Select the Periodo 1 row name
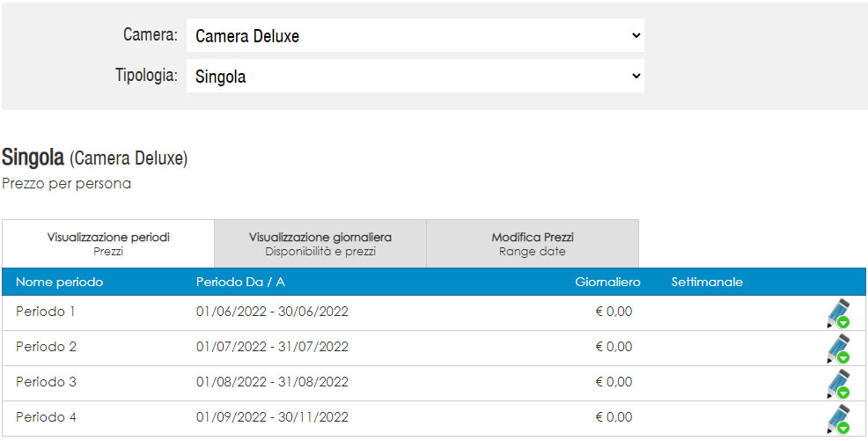This screenshot has height=441, width=868. pos(46,312)
